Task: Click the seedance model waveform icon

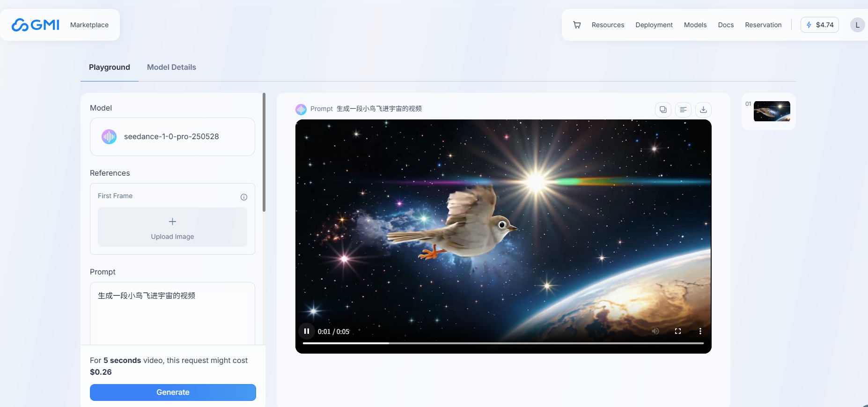Action: coord(109,137)
